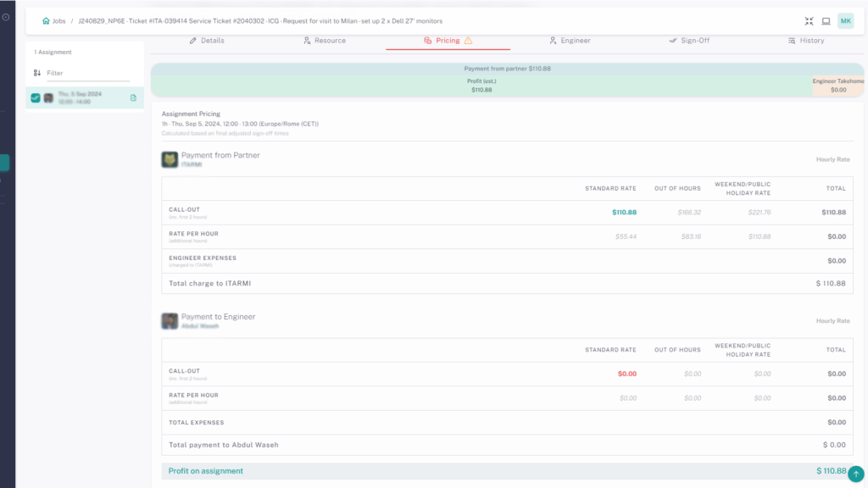Click the sort icon beside Filter
868x488 pixels.
click(x=37, y=74)
